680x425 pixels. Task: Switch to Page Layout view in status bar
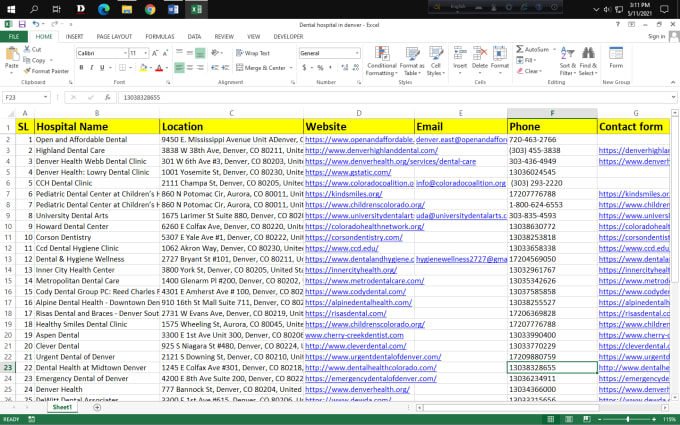coord(569,419)
